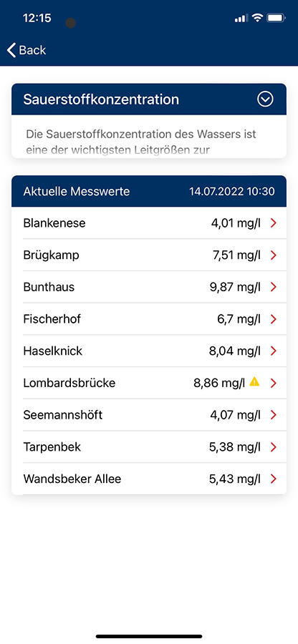Viewport: 298px width, 644px height.
Task: Tap the red chevron on Bunthaus row
Action: [x=274, y=287]
